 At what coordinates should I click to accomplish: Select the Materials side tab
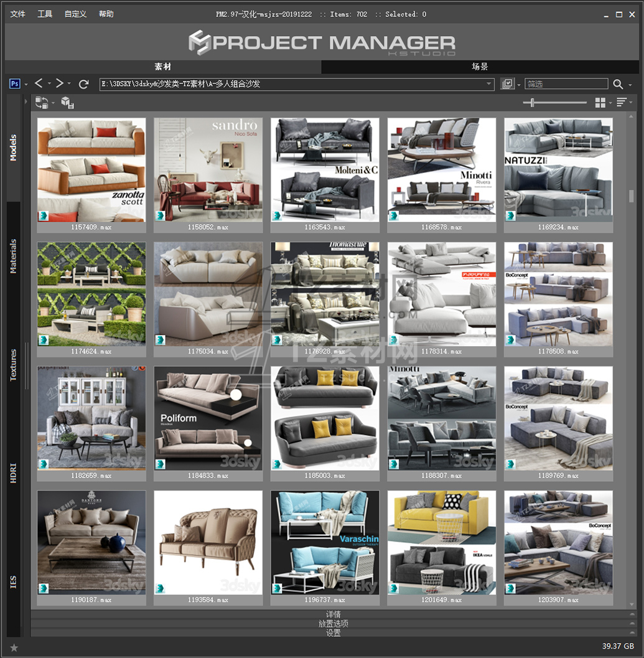point(14,256)
